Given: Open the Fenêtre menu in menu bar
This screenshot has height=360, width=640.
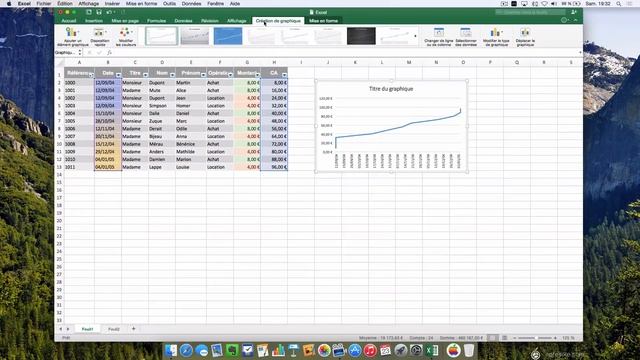Looking at the screenshot, I should point(215,4).
